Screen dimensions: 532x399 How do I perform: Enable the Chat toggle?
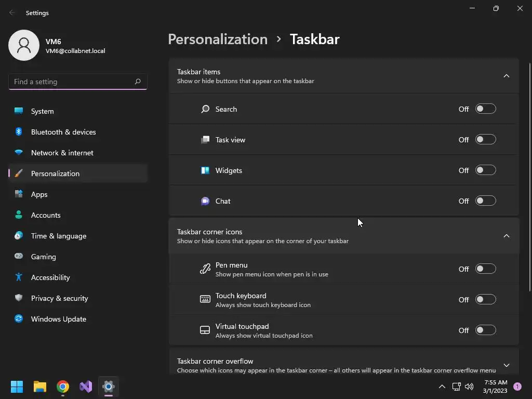(486, 201)
